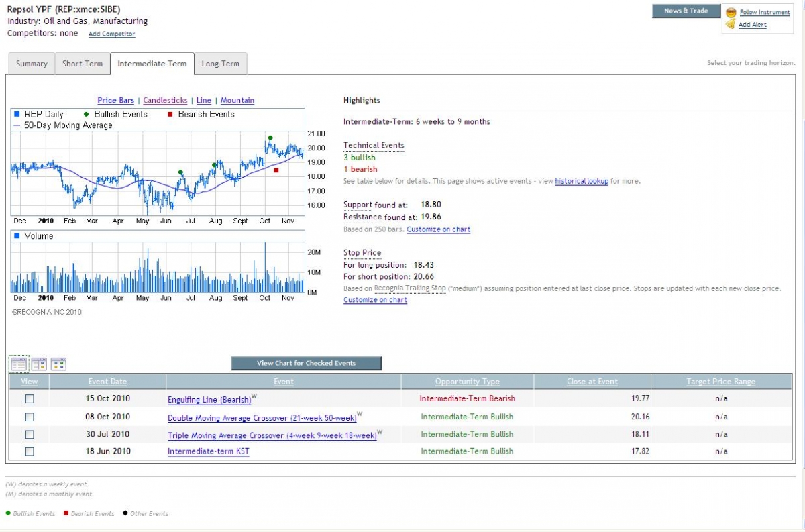Sort table by Event Date column header
This screenshot has height=532, width=805.
click(107, 382)
